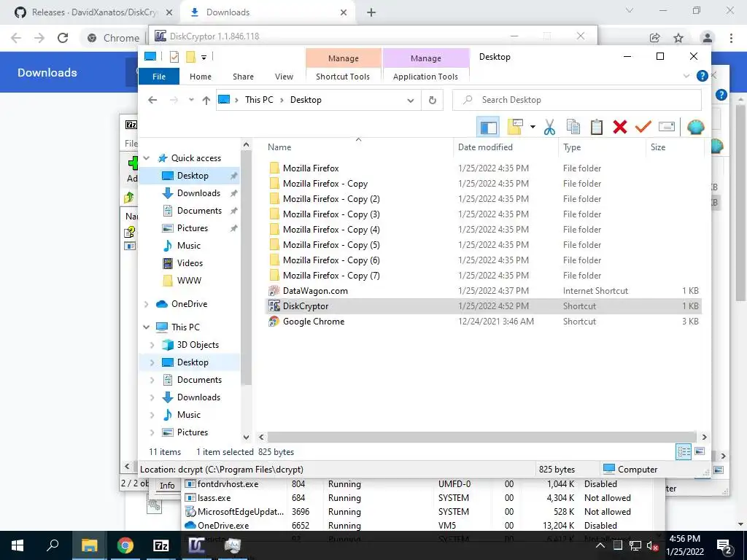The width and height of the screenshot is (747, 560).
Task: Open recent locations dropdown arrow
Action: point(191,100)
